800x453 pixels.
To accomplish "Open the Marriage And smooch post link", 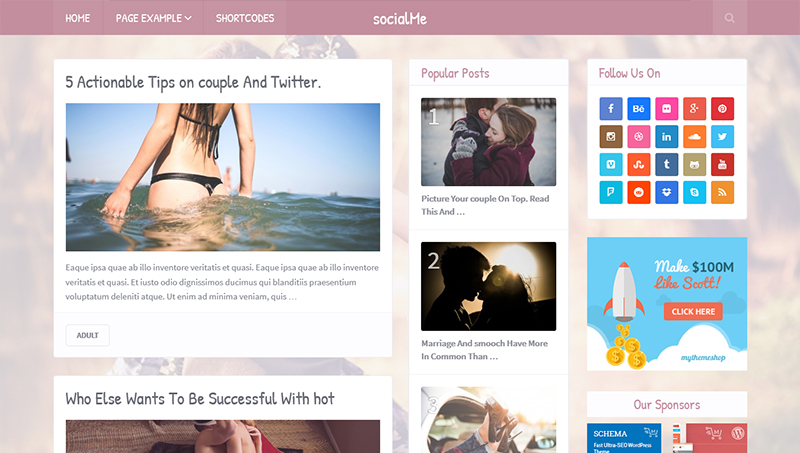I will (x=485, y=350).
